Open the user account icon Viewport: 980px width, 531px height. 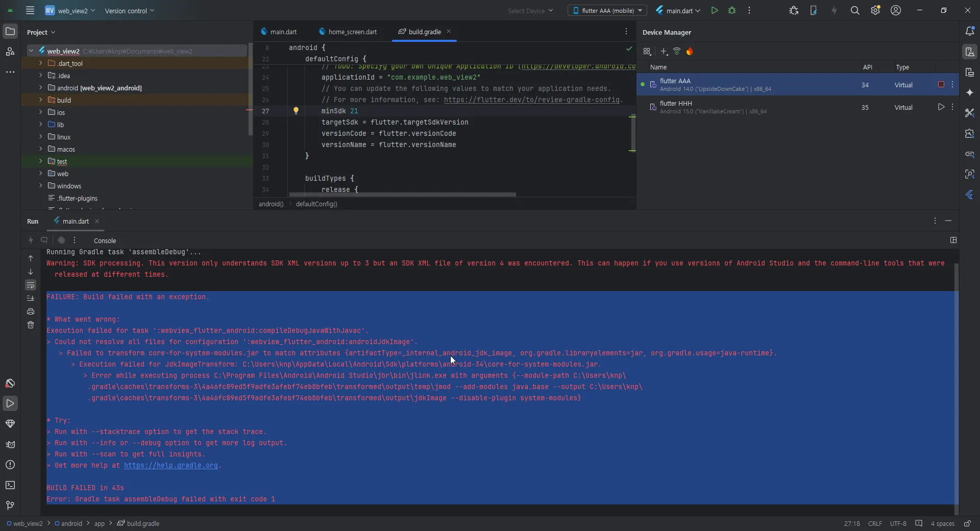tap(896, 10)
